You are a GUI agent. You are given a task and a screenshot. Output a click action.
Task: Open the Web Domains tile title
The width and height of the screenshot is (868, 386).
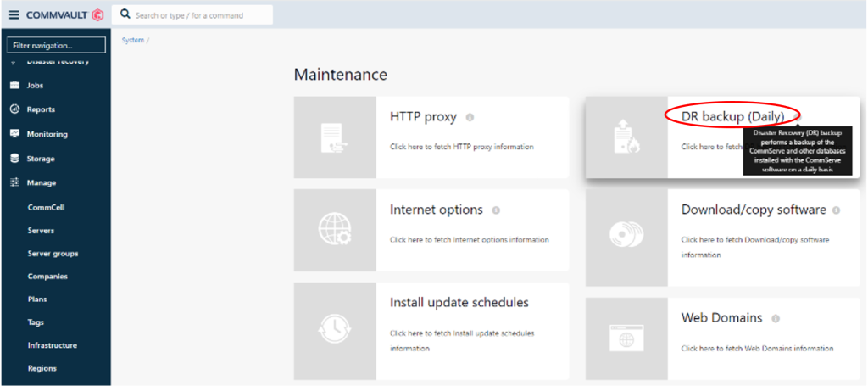click(x=722, y=318)
